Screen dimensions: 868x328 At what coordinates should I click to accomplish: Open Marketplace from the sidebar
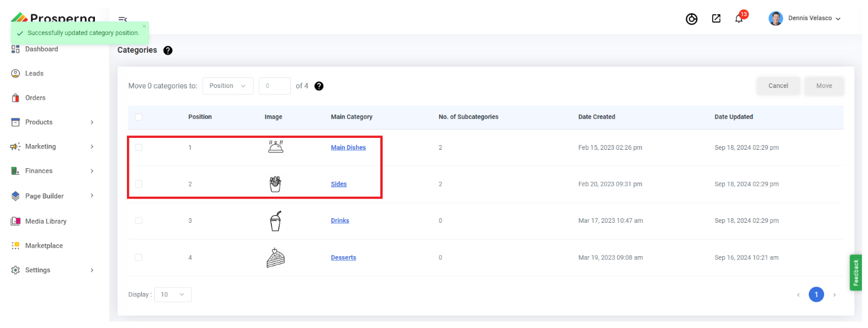click(x=44, y=246)
